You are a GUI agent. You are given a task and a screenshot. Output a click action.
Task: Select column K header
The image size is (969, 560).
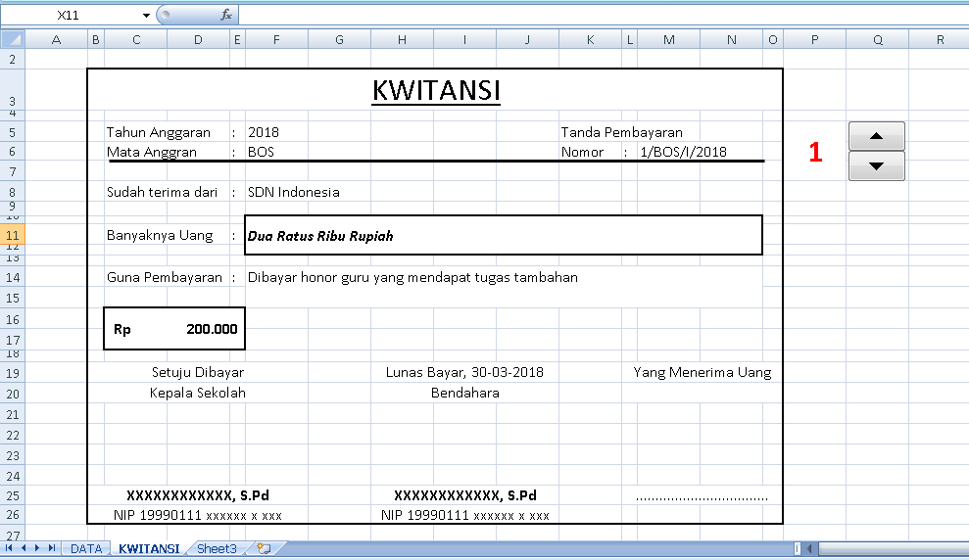pos(590,39)
